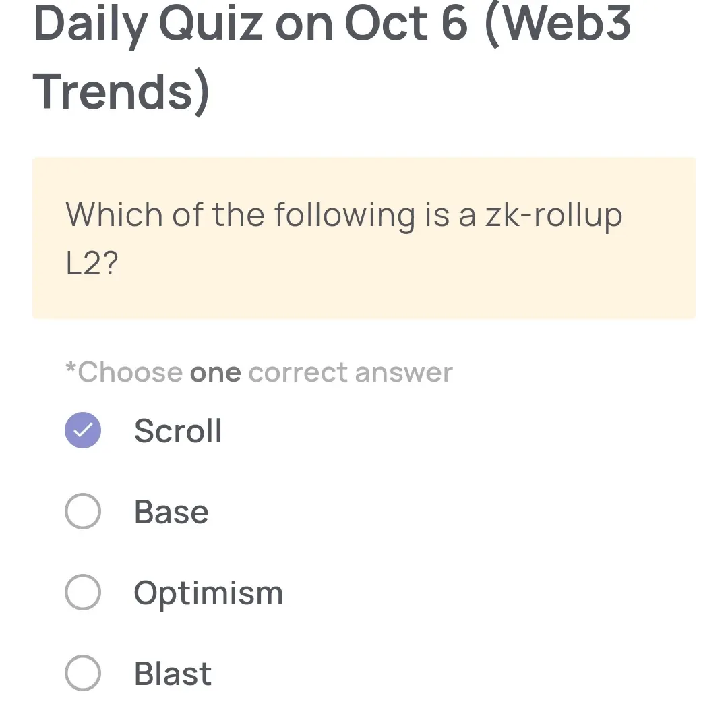Screen dimensions: 728x702
Task: Click the checkmark icon next to Scroll
Action: 82,430
